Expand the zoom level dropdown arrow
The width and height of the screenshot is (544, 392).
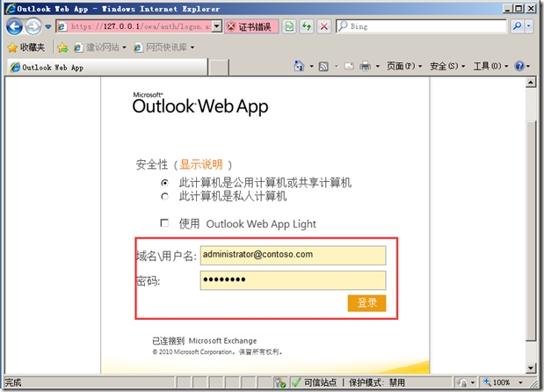tap(520, 382)
